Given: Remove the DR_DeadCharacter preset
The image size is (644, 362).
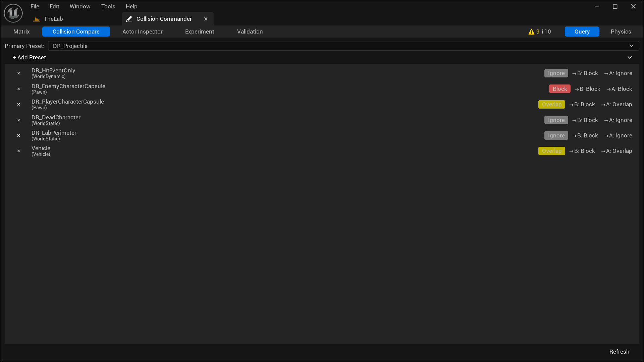Looking at the screenshot, I should point(18,120).
